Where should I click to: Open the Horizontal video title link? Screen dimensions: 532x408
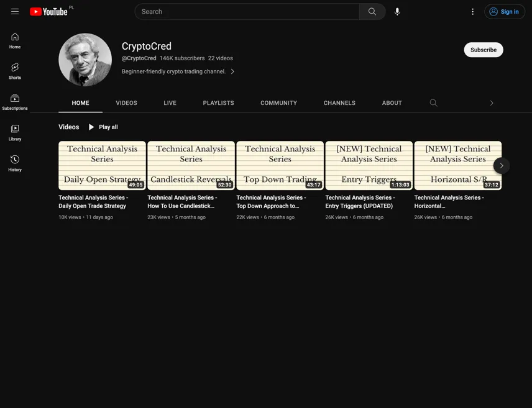coord(449,202)
